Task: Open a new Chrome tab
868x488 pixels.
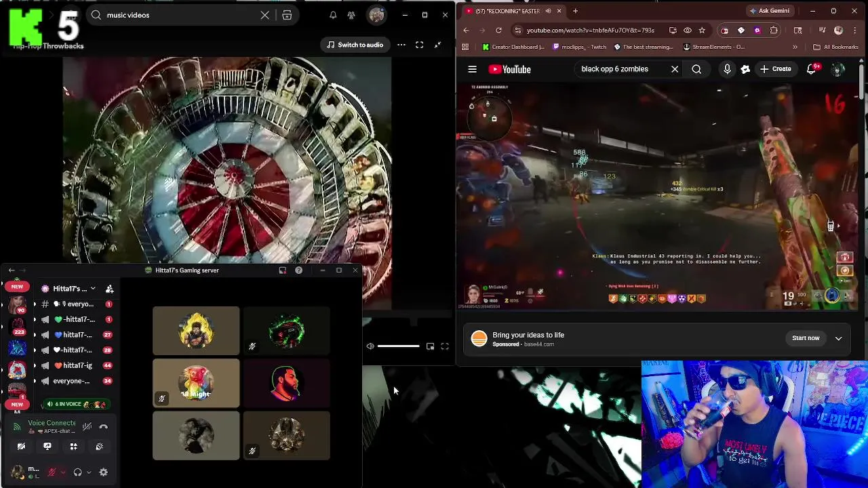Action: tap(575, 11)
